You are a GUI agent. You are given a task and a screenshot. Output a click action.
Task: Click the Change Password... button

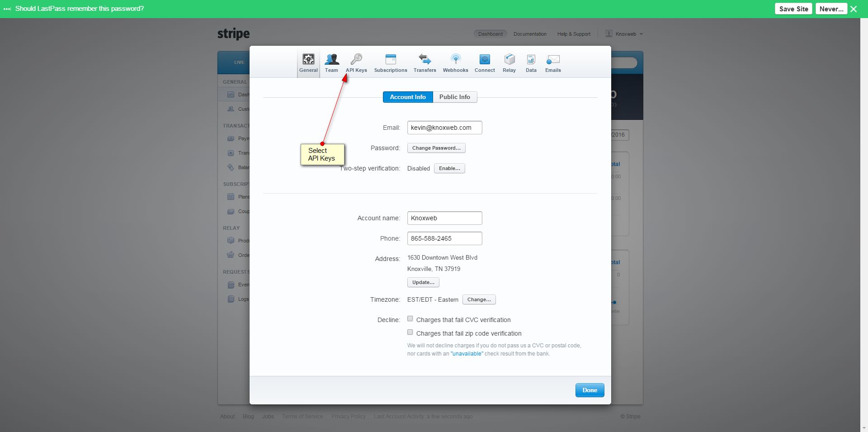(436, 148)
